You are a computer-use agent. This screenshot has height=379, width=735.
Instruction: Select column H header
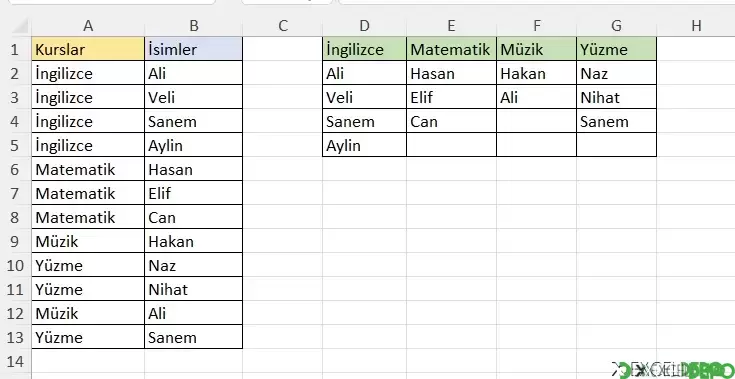(696, 26)
